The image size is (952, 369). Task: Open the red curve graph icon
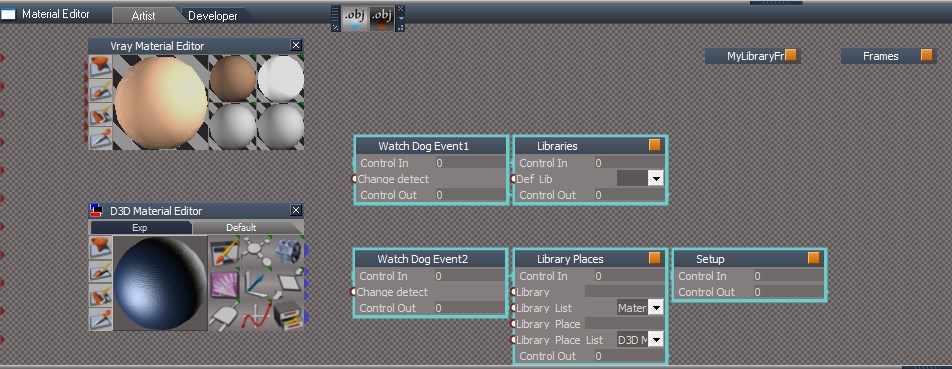256,316
